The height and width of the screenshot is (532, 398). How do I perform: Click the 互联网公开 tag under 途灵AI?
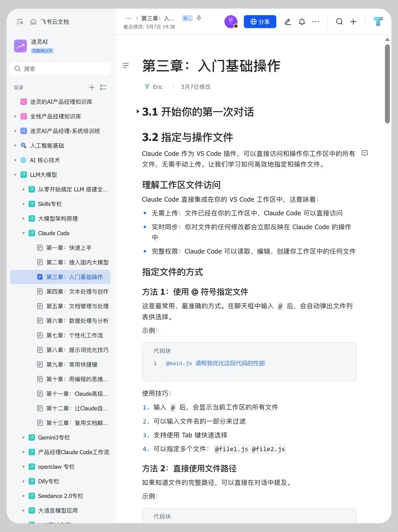[42, 51]
